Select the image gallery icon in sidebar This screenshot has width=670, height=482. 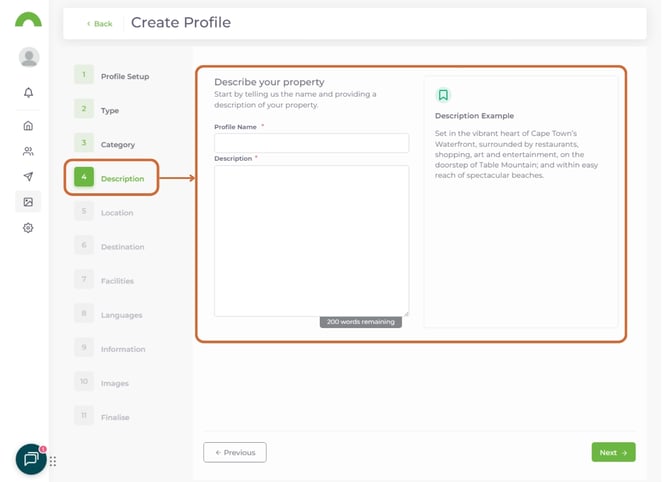(28, 202)
